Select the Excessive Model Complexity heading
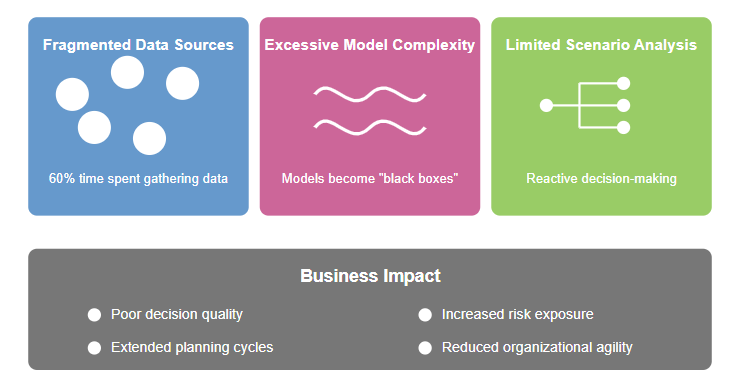The width and height of the screenshot is (732, 379). pos(370,45)
